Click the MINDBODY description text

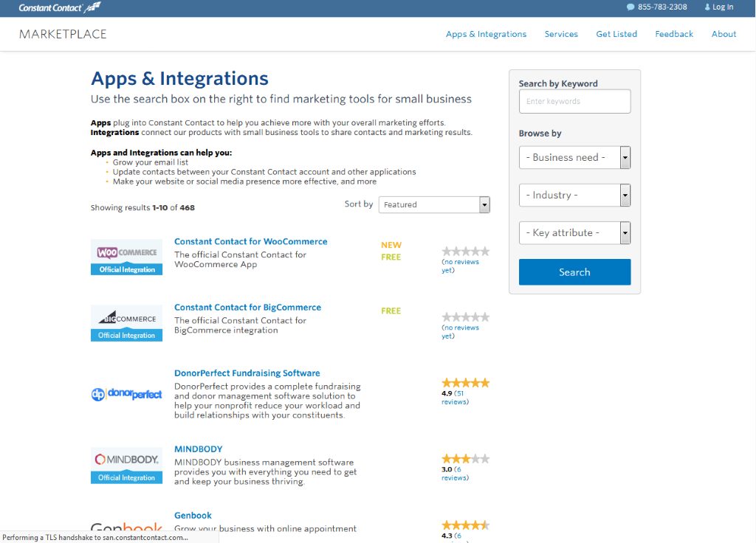[x=265, y=472]
